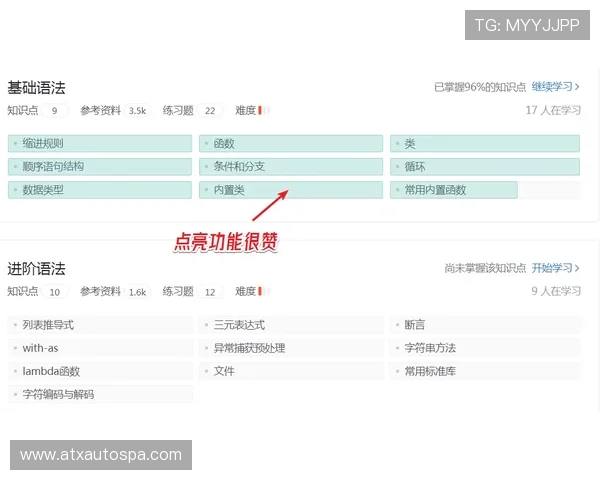The width and height of the screenshot is (600, 480).
Task: Click the 参考资料 count badge 3.5k
Action: pyautogui.click(x=137, y=111)
